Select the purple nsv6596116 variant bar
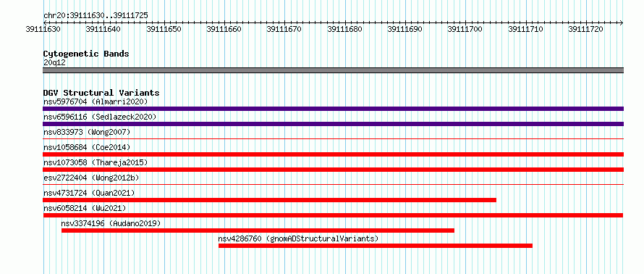The height and width of the screenshot is (274, 644). pyautogui.click(x=333, y=124)
